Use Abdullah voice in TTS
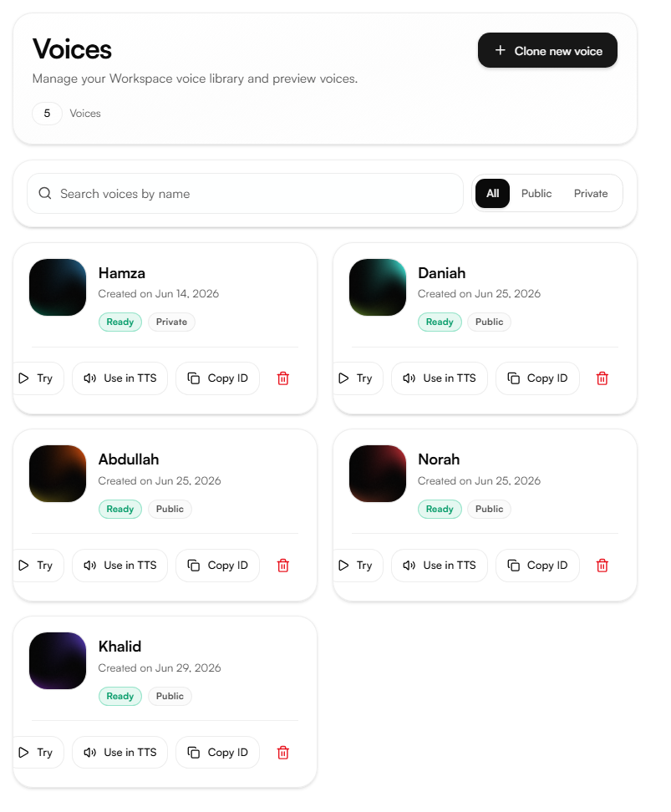This screenshot has width=671, height=812. [x=119, y=566]
